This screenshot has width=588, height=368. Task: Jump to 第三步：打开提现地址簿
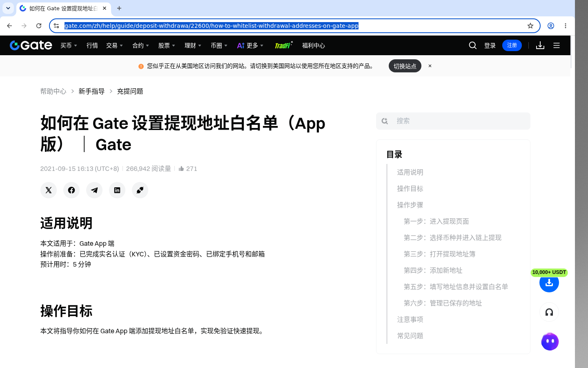(439, 254)
